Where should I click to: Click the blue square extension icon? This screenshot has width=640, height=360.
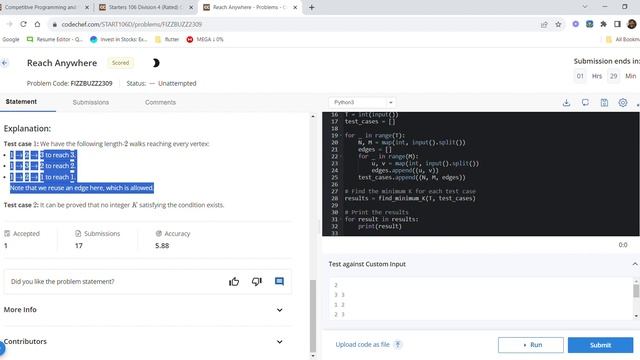[589, 24]
